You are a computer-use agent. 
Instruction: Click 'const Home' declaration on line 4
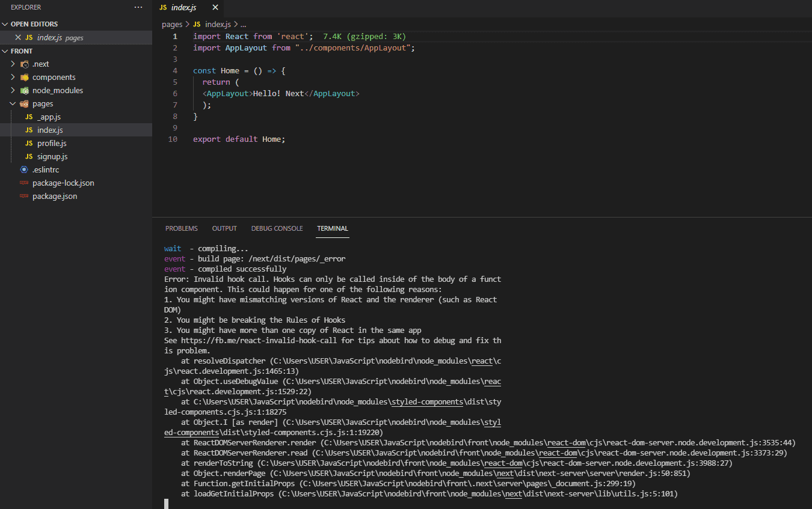tap(216, 70)
